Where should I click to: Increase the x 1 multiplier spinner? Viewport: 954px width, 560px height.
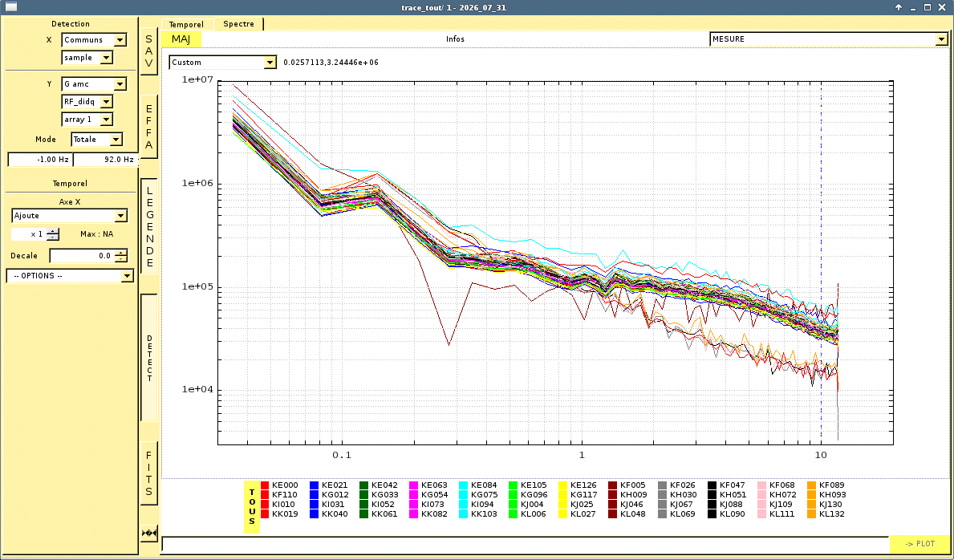tap(53, 231)
